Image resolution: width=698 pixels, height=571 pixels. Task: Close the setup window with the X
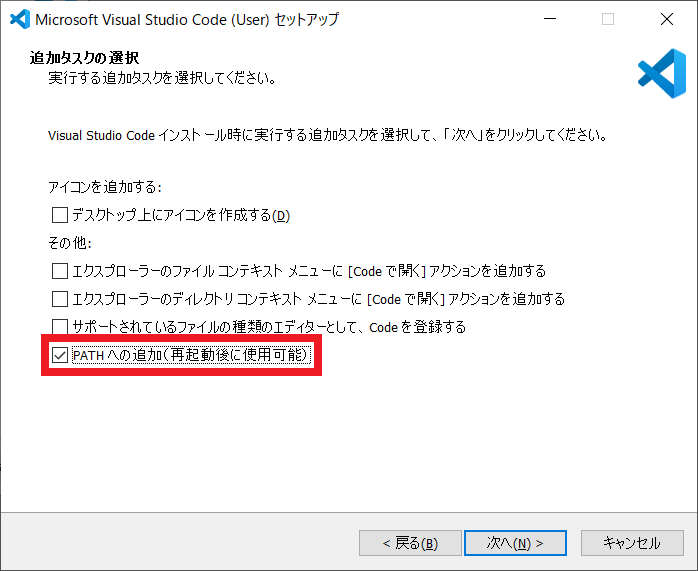click(x=666, y=19)
